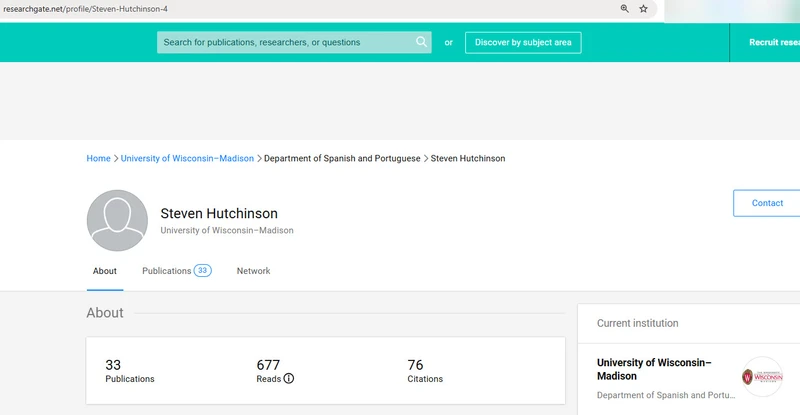Viewport: 800px width, 415px height.
Task: Go to the Home breadcrumb link
Action: [x=98, y=158]
